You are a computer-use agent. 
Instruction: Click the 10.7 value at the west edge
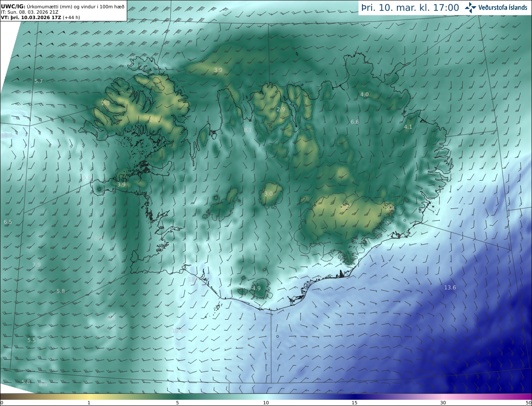(7, 136)
